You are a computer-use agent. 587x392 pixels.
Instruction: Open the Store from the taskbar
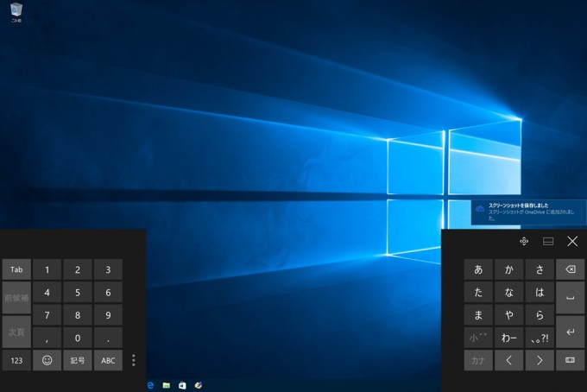click(182, 385)
